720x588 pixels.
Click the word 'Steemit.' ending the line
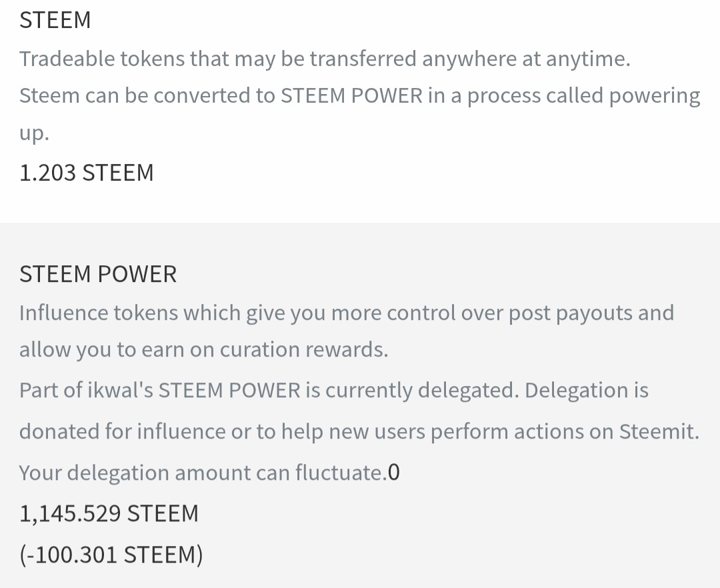(x=659, y=431)
